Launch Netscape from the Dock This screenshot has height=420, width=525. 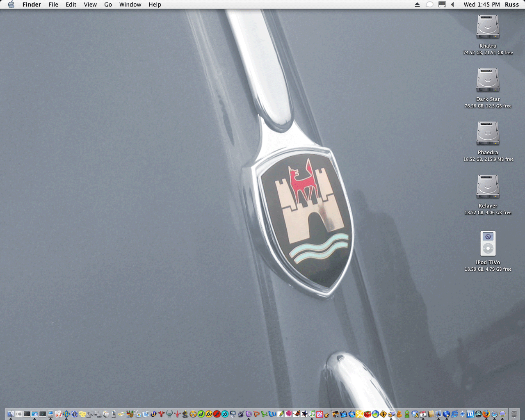pos(478,414)
